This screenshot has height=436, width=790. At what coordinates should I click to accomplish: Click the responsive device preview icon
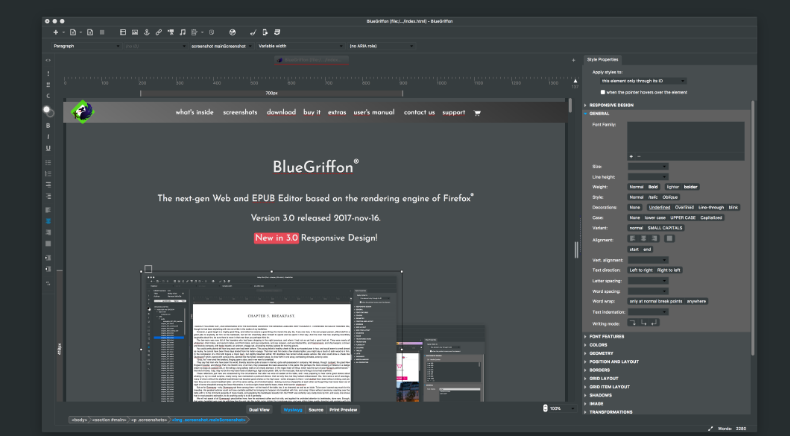pyautogui.click(x=265, y=32)
